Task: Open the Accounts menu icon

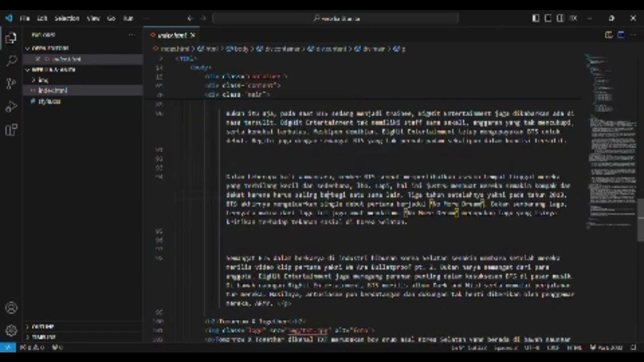Action: click(11, 308)
